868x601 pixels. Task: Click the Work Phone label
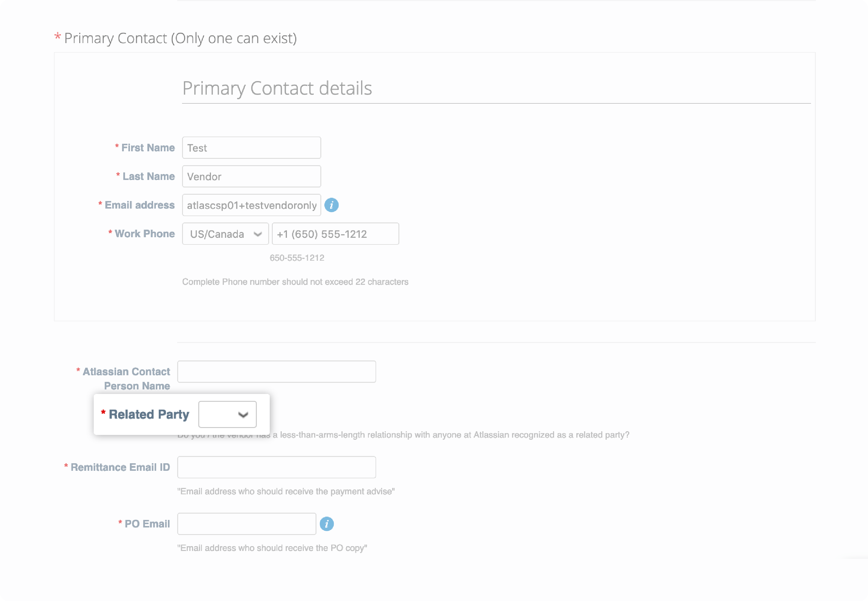tap(145, 234)
